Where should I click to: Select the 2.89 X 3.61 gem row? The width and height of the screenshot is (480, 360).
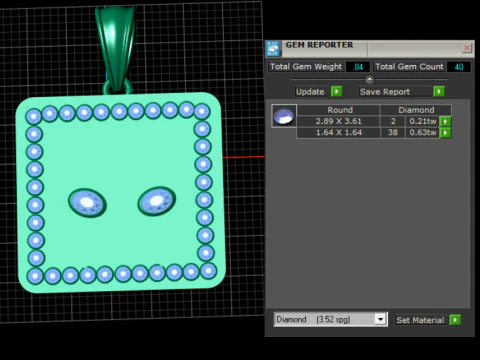(x=367, y=121)
